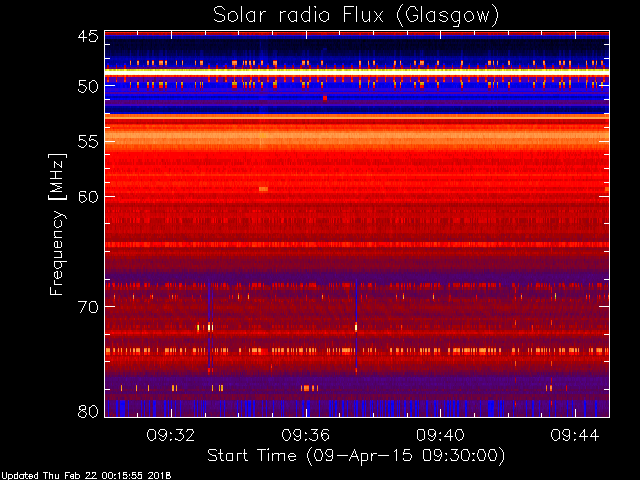Screen dimensions: 640x480
Task: Select the 09:40 time tick label
Action: coord(440,435)
